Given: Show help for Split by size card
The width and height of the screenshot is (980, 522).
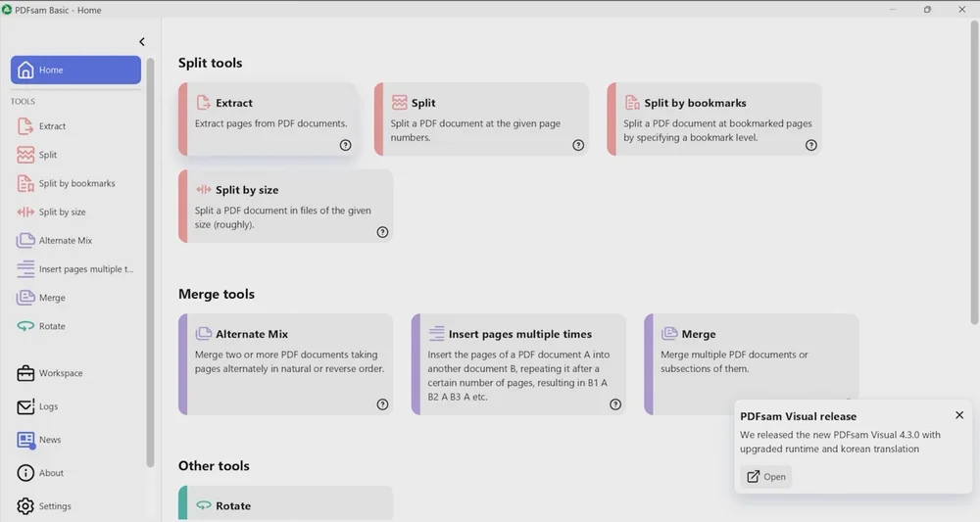Looking at the screenshot, I should coord(382,232).
